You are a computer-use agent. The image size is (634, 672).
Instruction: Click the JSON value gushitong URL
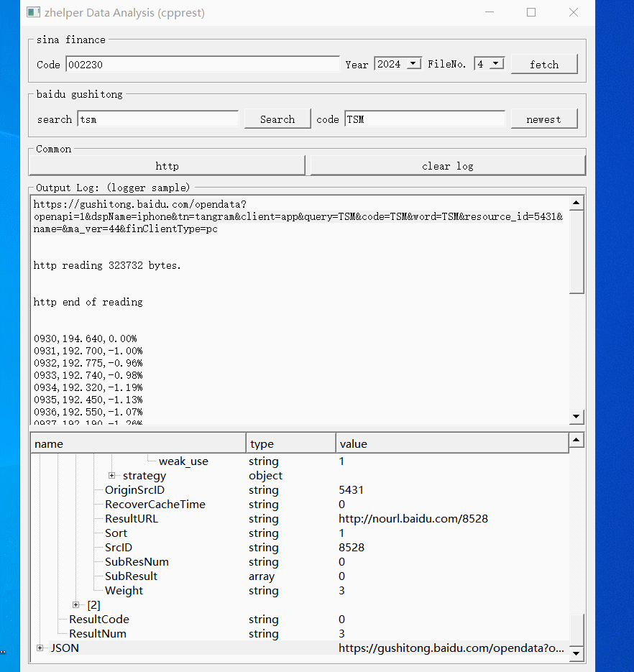451,648
